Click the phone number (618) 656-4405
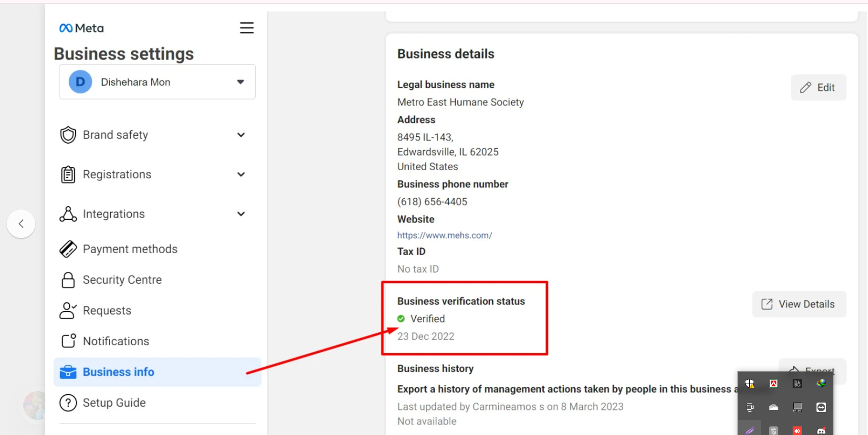868x435 pixels. click(432, 202)
